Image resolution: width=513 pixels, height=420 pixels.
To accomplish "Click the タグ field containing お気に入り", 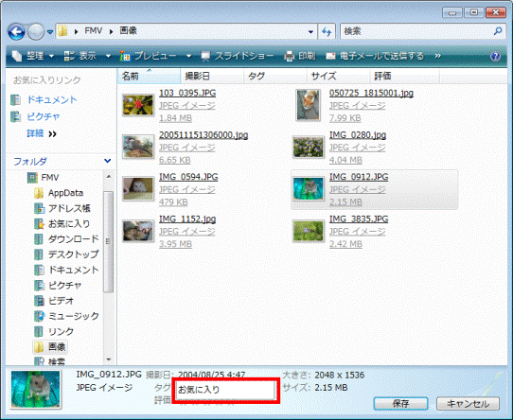I will pyautogui.click(x=226, y=390).
